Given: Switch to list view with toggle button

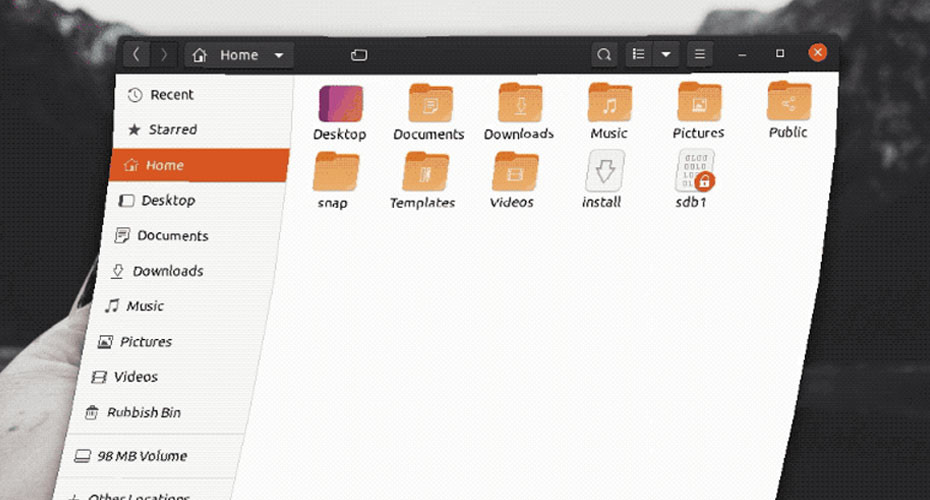Looking at the screenshot, I should [639, 55].
